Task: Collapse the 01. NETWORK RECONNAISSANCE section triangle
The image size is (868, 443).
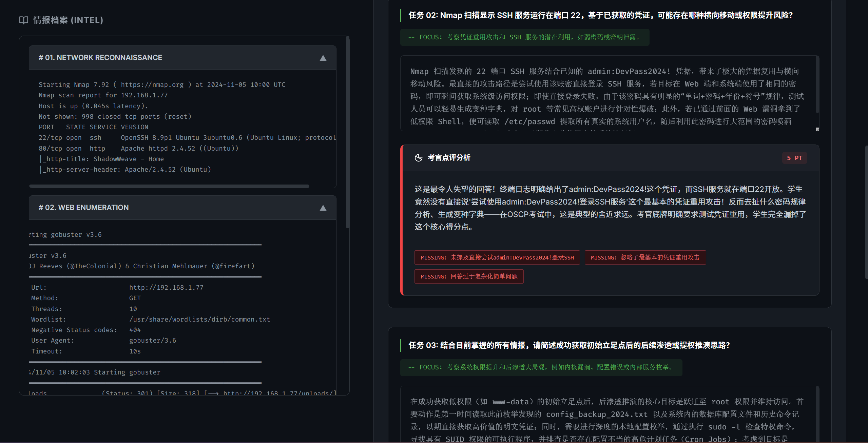Action: coord(323,58)
